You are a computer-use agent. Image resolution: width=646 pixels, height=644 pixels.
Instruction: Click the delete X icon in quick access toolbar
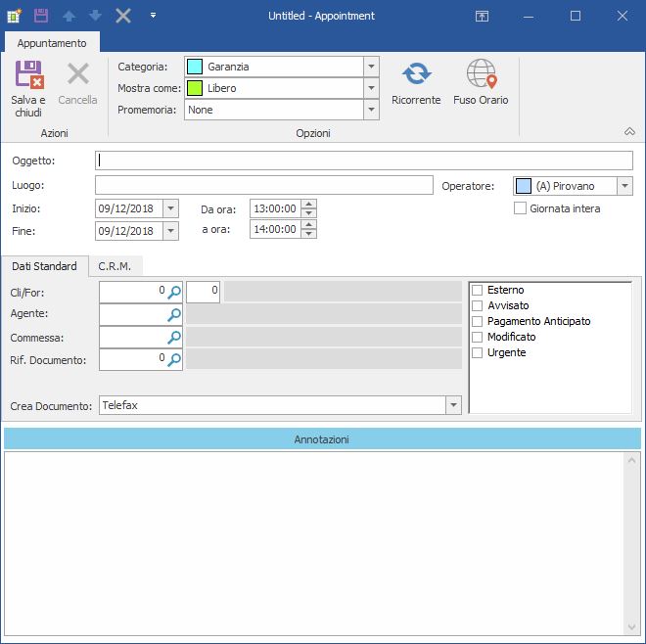tap(123, 16)
